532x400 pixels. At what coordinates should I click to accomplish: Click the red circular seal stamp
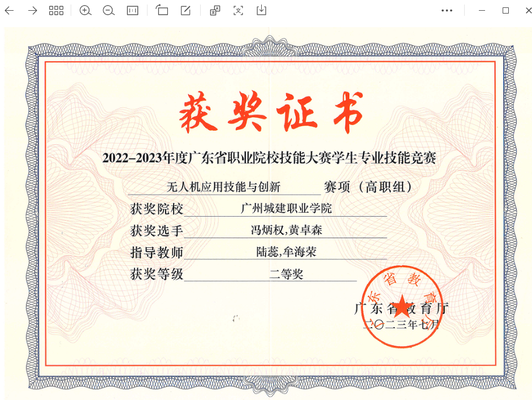click(x=401, y=306)
